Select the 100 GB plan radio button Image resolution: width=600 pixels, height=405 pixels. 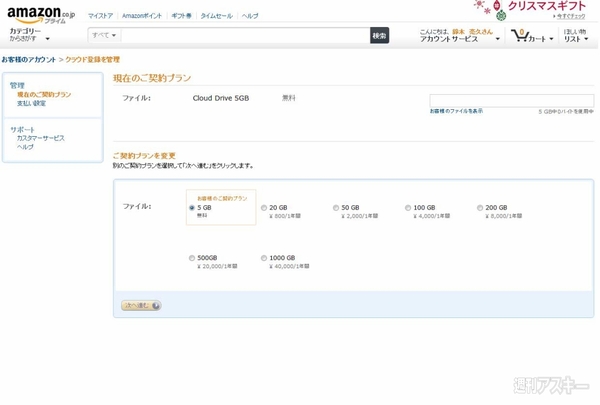click(408, 208)
